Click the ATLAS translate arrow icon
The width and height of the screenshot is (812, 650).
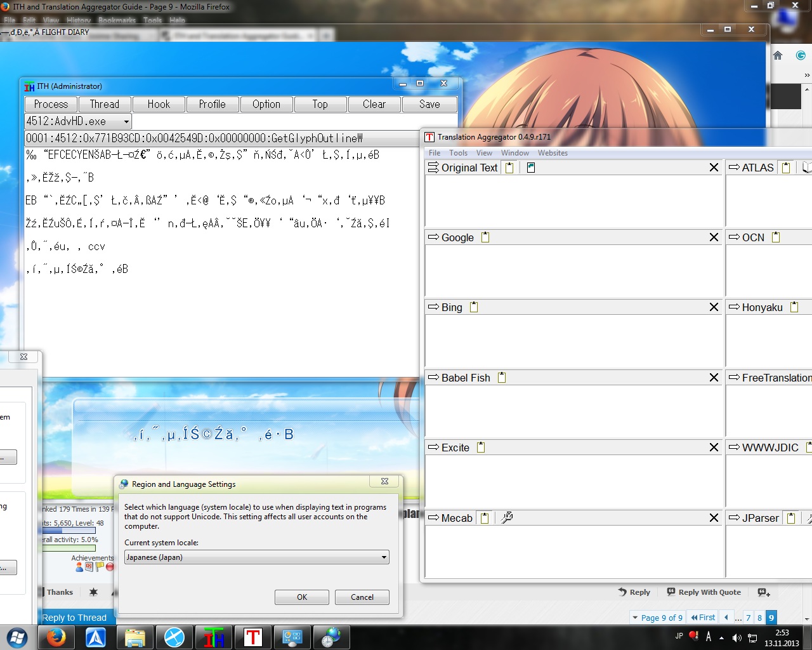click(734, 168)
